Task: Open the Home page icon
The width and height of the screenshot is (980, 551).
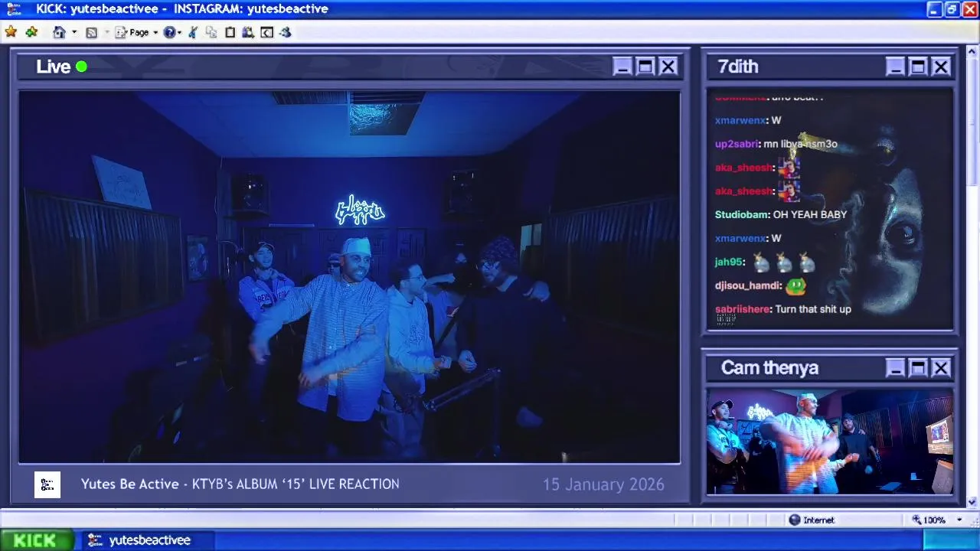Action: (x=59, y=32)
